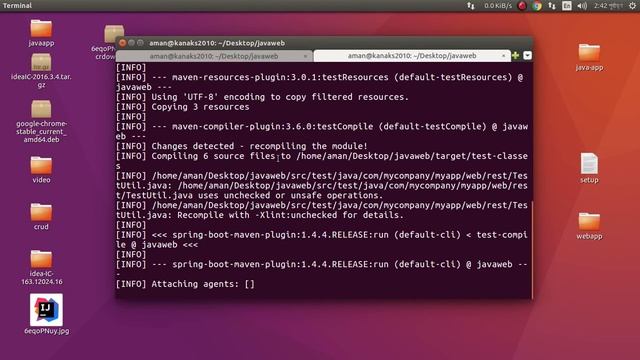Click 'Changes detected - recompiling the module!' line
The width and height of the screenshot is (640, 360).
[242, 146]
